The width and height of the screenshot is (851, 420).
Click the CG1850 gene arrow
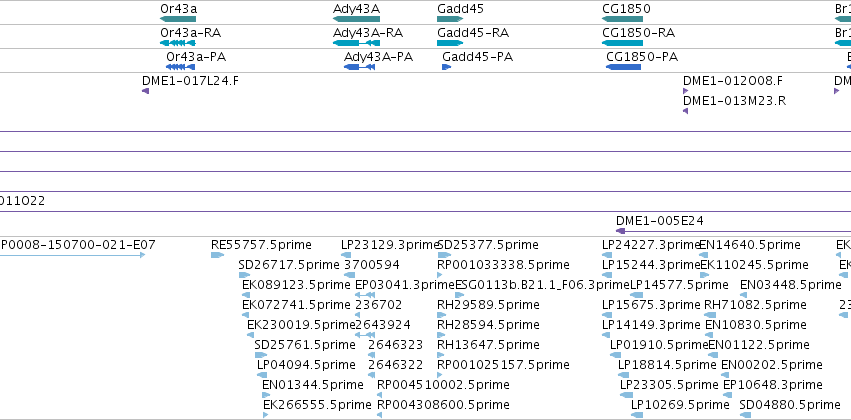(x=623, y=19)
